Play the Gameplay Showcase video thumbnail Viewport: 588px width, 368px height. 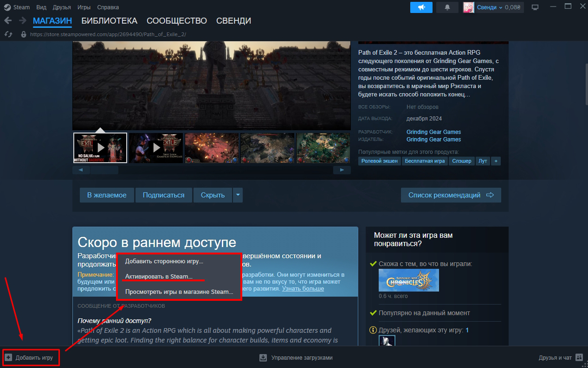point(156,148)
